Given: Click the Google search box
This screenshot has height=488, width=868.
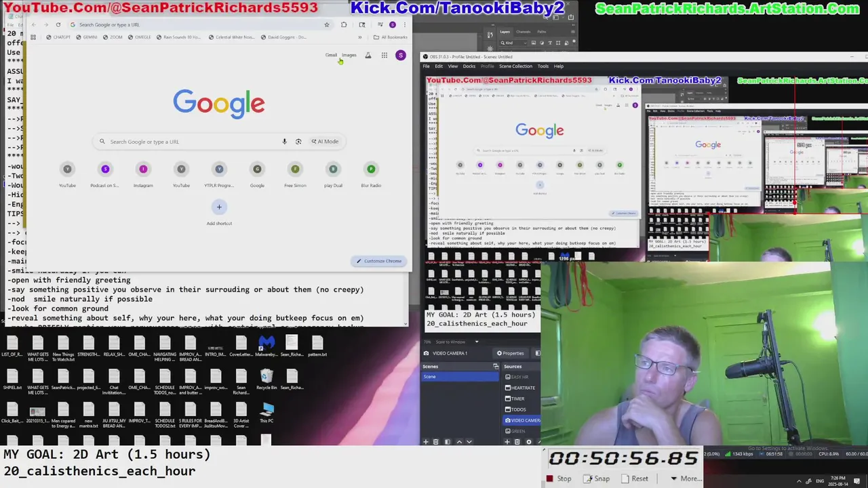Looking at the screenshot, I should click(218, 142).
